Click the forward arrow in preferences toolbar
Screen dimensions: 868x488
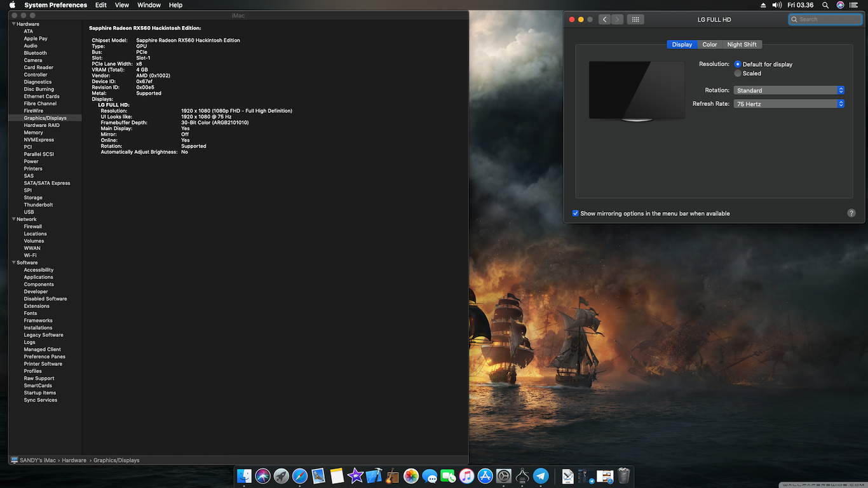click(x=617, y=19)
